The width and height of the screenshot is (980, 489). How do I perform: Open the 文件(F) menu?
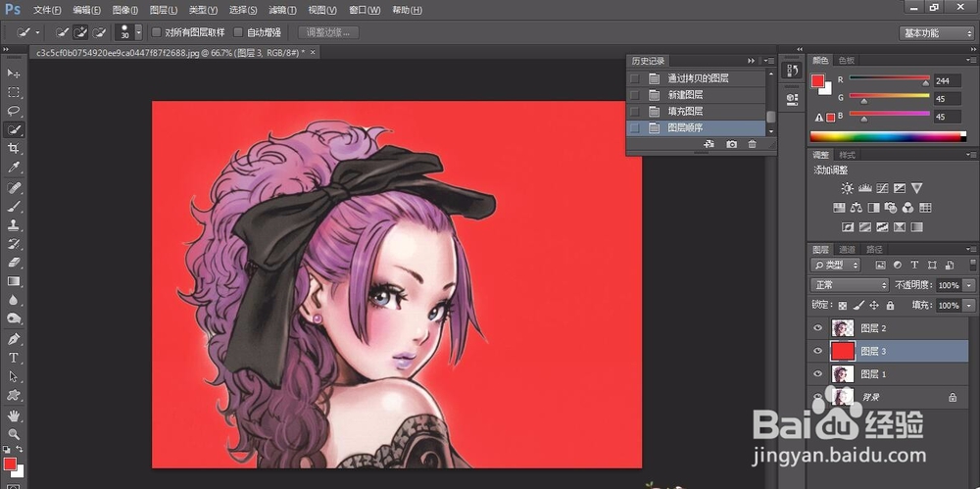pos(47,10)
